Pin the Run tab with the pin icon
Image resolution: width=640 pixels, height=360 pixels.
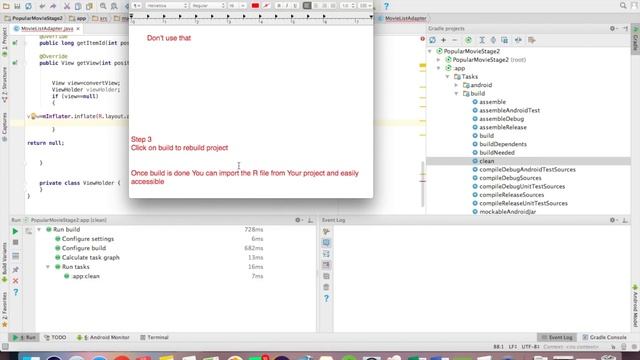pos(16,270)
